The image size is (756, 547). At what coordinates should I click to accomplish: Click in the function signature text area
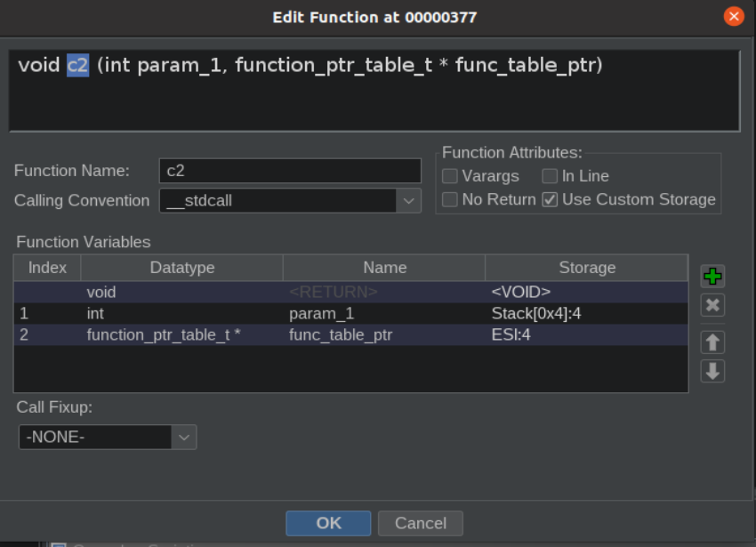(374, 90)
